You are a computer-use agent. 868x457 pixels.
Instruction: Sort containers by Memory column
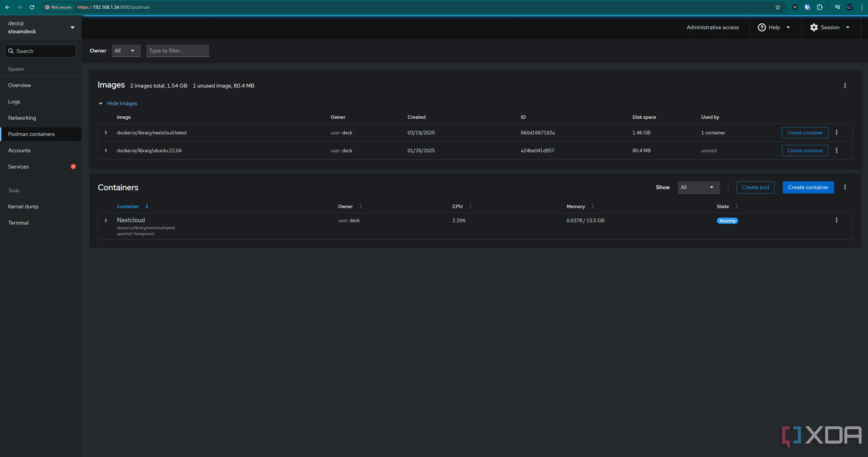593,206
